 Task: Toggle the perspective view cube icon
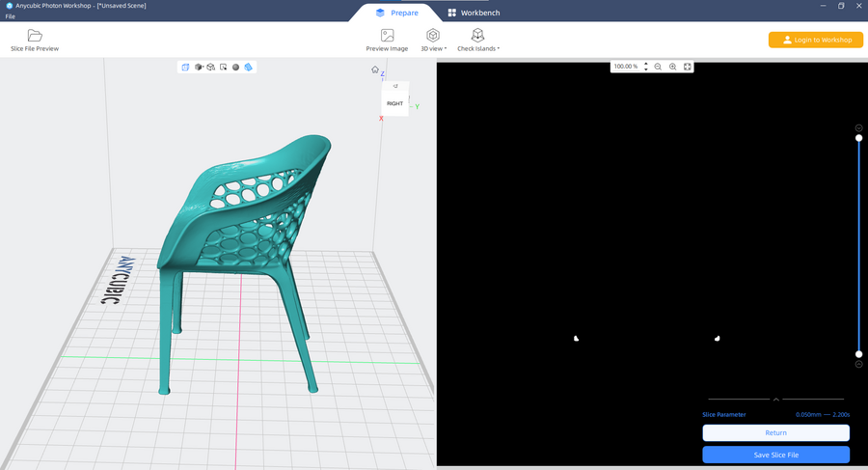tap(185, 68)
